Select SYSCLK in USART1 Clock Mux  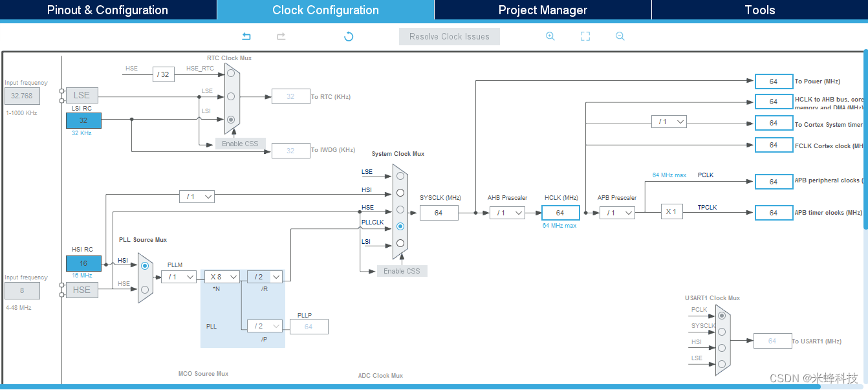point(722,332)
